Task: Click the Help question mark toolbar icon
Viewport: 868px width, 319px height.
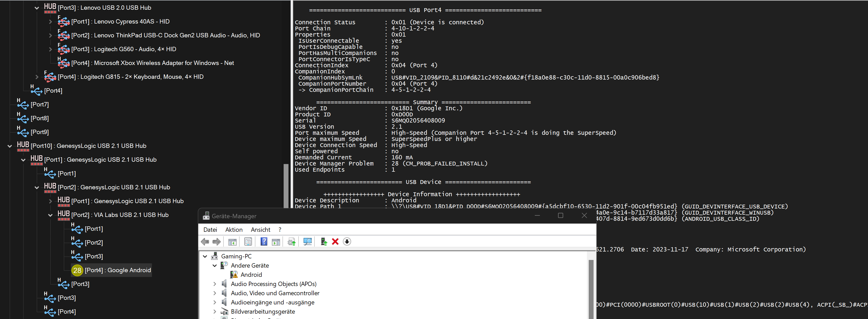Action: 264,241
